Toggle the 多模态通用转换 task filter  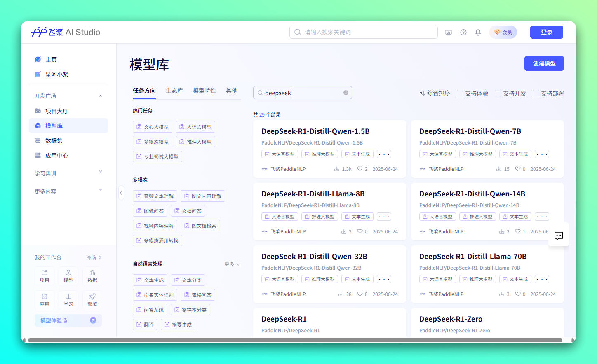(x=157, y=240)
